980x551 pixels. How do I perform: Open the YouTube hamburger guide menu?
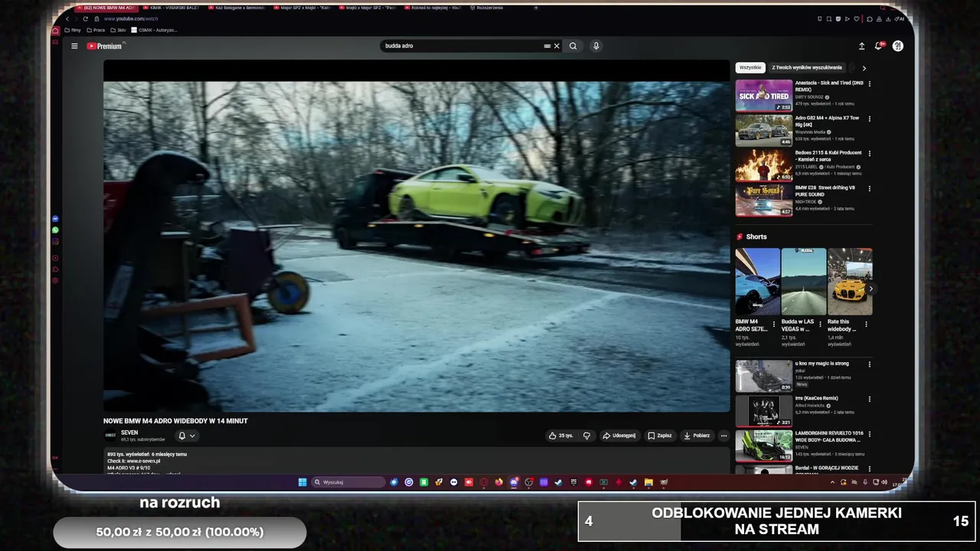pyautogui.click(x=74, y=46)
